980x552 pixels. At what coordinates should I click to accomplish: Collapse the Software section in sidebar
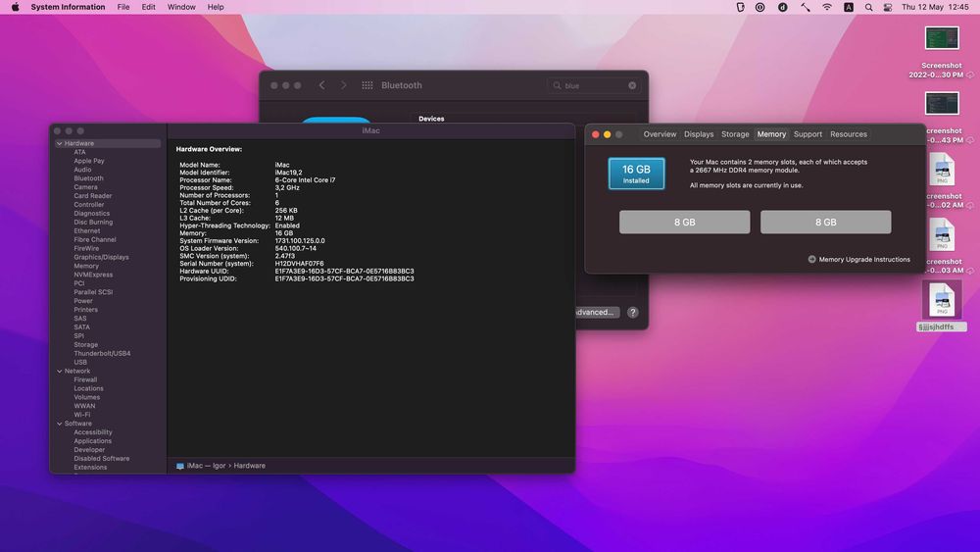60,424
